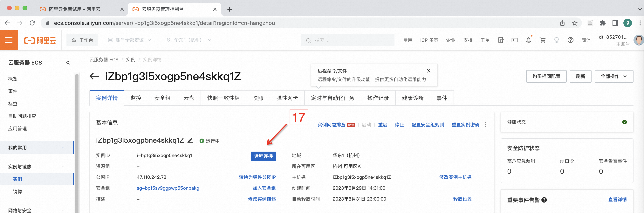The height and width of the screenshot is (213, 644).
Task: Click the help question mark icon
Action: pyautogui.click(x=570, y=40)
